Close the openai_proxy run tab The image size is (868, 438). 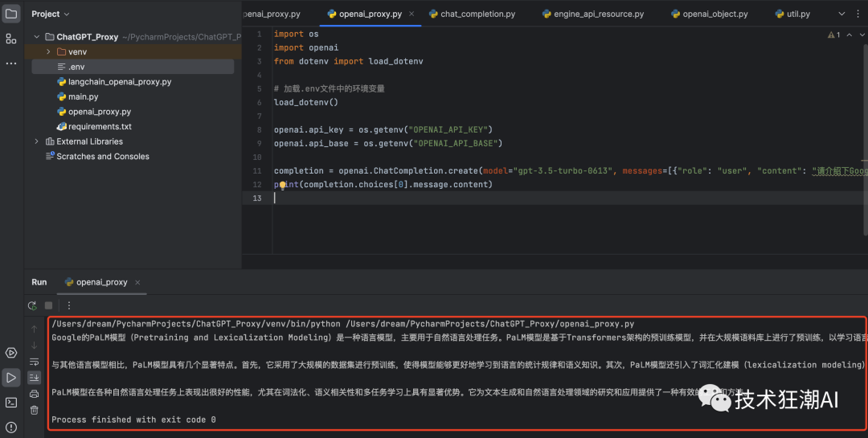tap(137, 283)
